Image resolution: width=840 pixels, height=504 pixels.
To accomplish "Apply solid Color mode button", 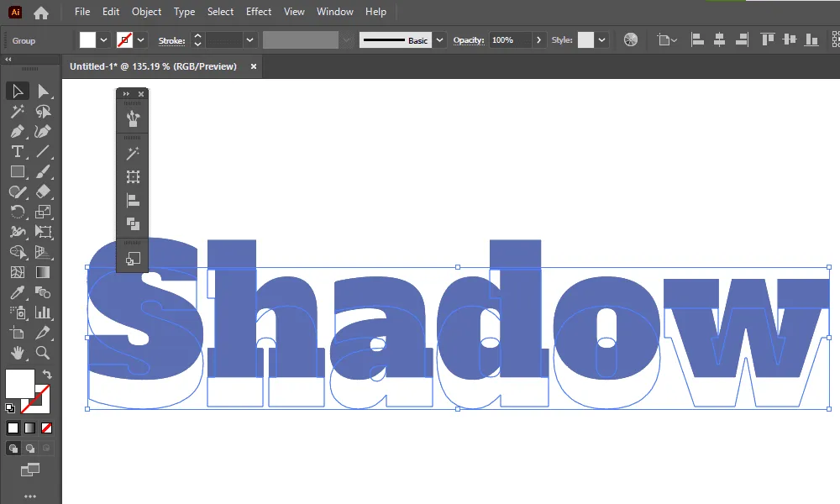I will (x=13, y=428).
